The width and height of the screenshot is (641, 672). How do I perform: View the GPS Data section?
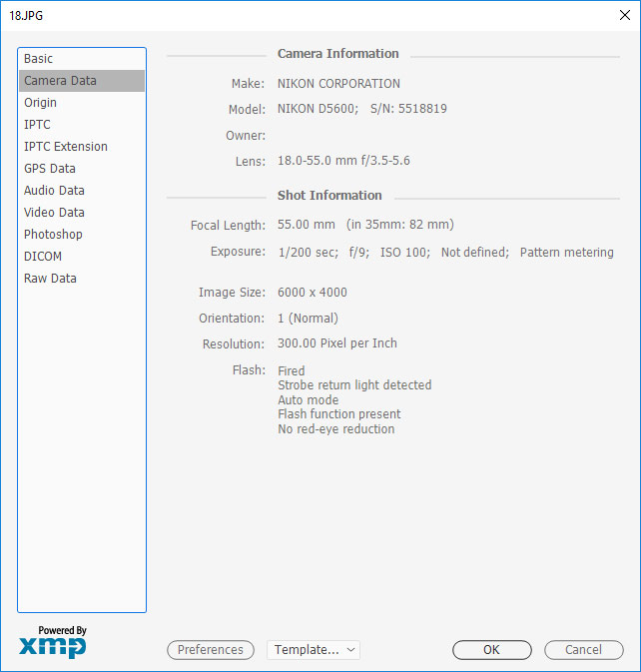coord(50,169)
